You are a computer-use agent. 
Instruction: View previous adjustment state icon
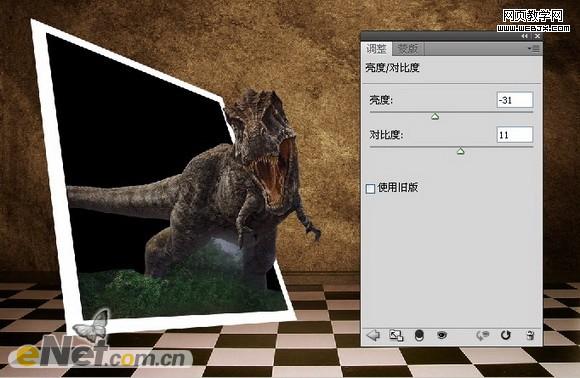pos(482,335)
